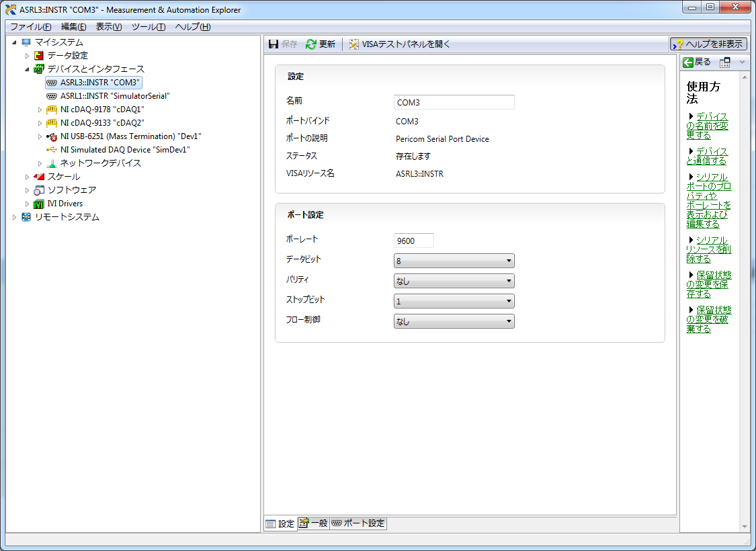The image size is (756, 551).
Task: Collapse the デバイスとインタフェース node
Action: [x=27, y=69]
